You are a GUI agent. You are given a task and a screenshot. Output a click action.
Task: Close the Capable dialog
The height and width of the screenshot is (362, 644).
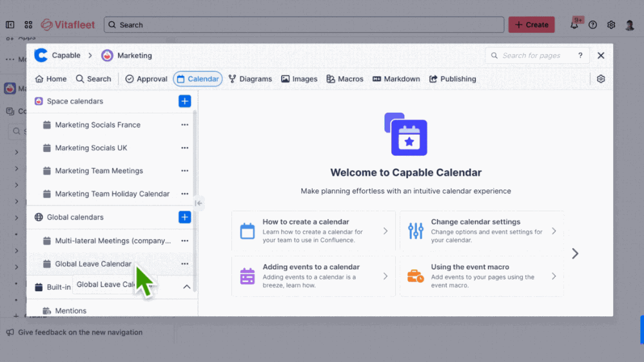pyautogui.click(x=601, y=55)
